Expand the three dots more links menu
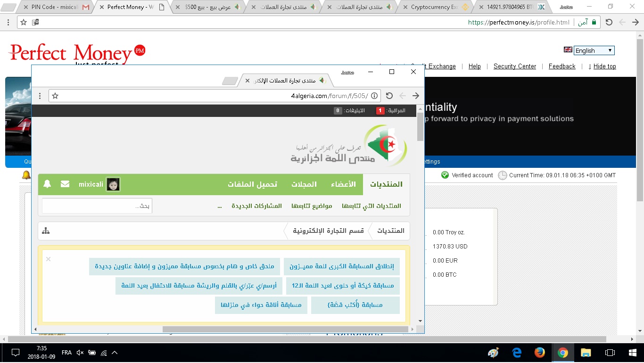This screenshot has width=644, height=363. [220, 206]
